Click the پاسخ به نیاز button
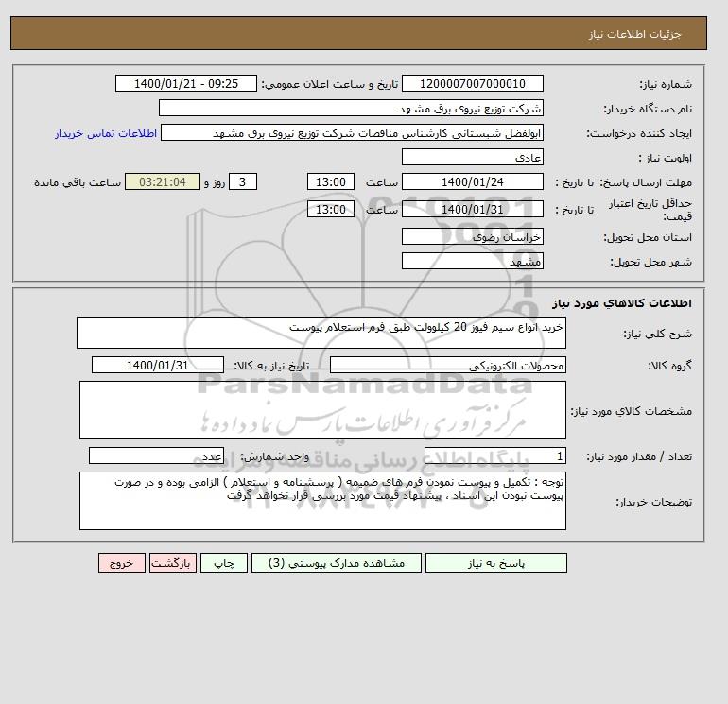This screenshot has width=728, height=704. click(495, 562)
